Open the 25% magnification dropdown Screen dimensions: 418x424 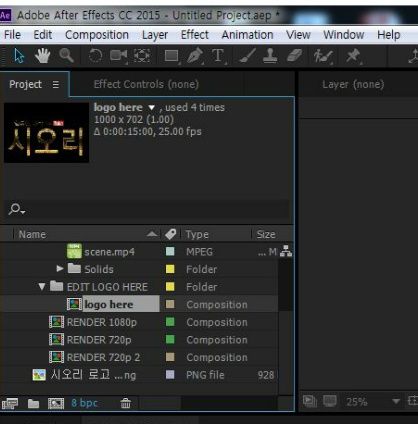click(x=396, y=401)
